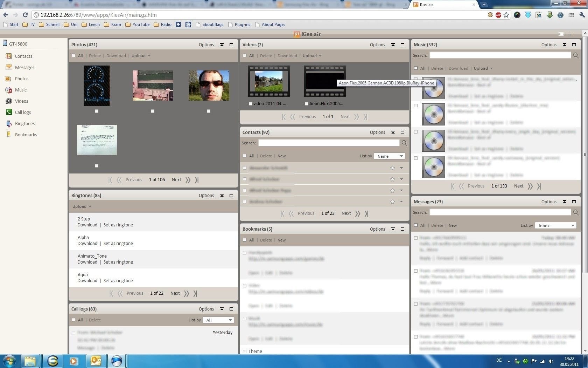Tick the All checkbox in Videos panel

245,55
